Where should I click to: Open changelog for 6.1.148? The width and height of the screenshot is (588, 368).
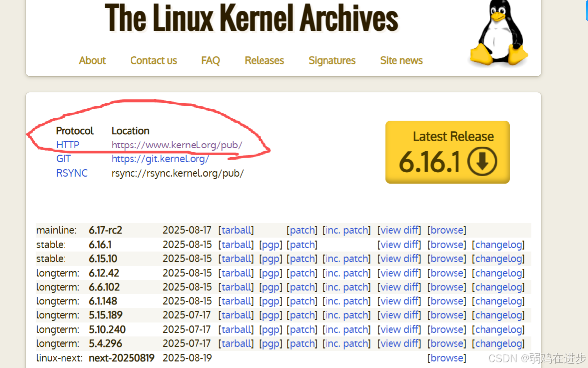click(x=498, y=301)
